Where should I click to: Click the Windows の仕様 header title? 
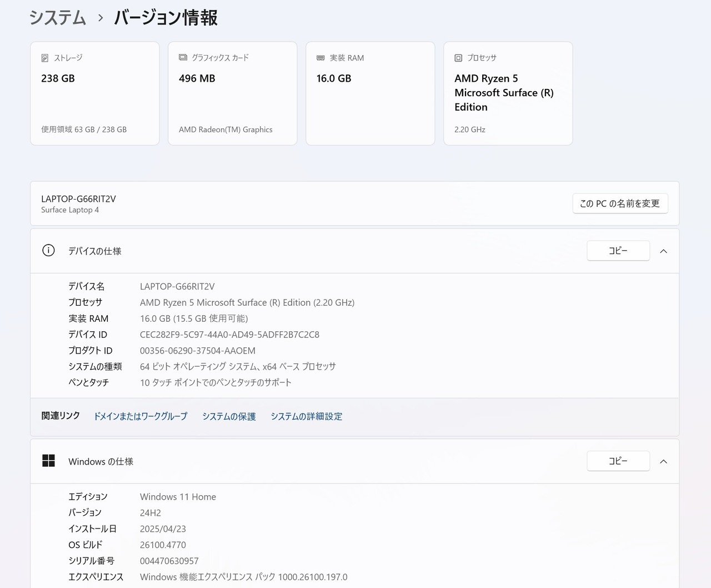click(x=101, y=461)
